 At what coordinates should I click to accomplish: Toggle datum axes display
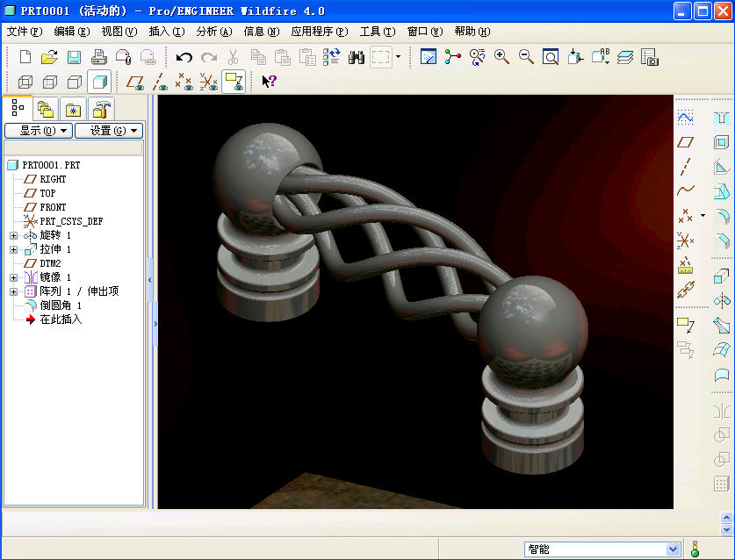(x=160, y=82)
